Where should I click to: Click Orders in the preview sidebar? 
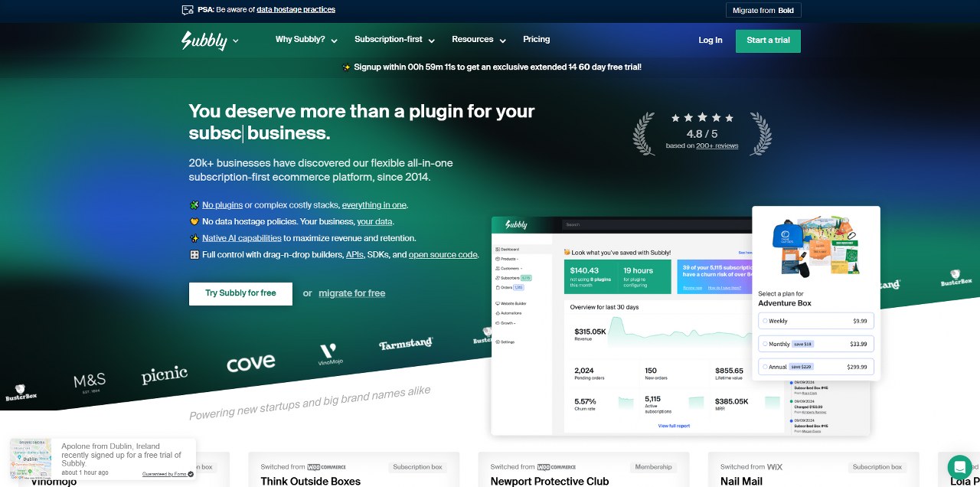click(x=508, y=287)
